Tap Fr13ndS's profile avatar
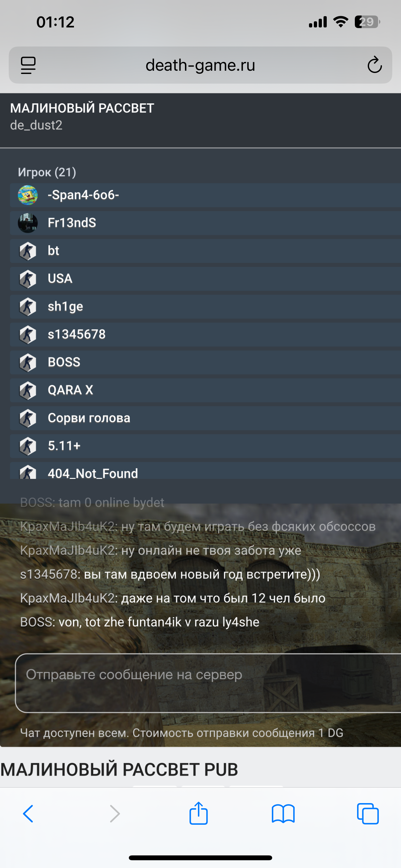 28,223
